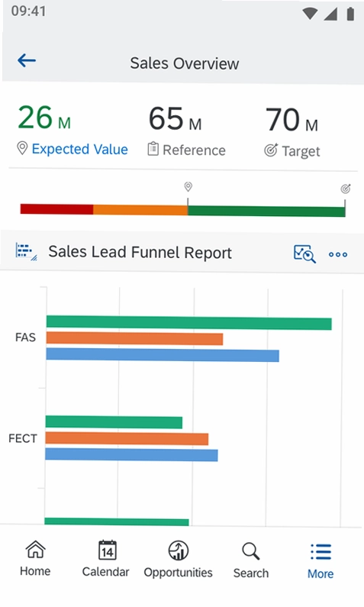Screen dimensions: 364x607
Task: Open the Calendar tab
Action: tap(105, 559)
